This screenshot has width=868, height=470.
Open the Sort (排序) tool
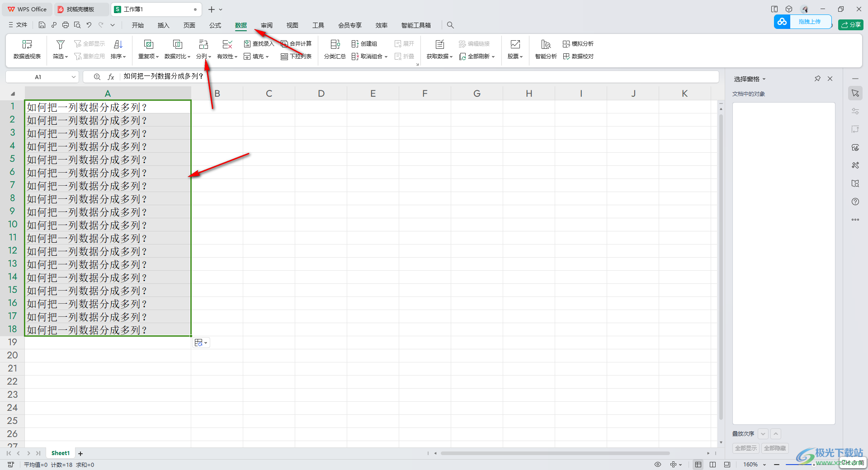(x=118, y=49)
